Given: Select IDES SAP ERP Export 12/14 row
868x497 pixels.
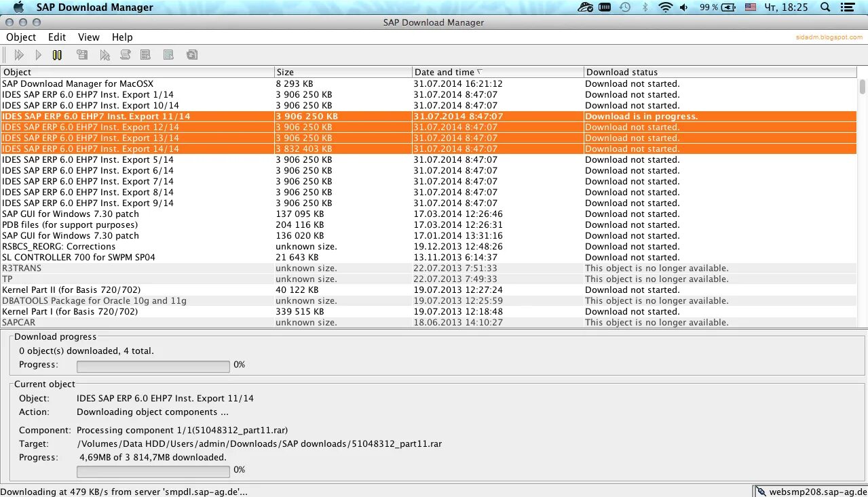Looking at the screenshot, I should (428, 127).
